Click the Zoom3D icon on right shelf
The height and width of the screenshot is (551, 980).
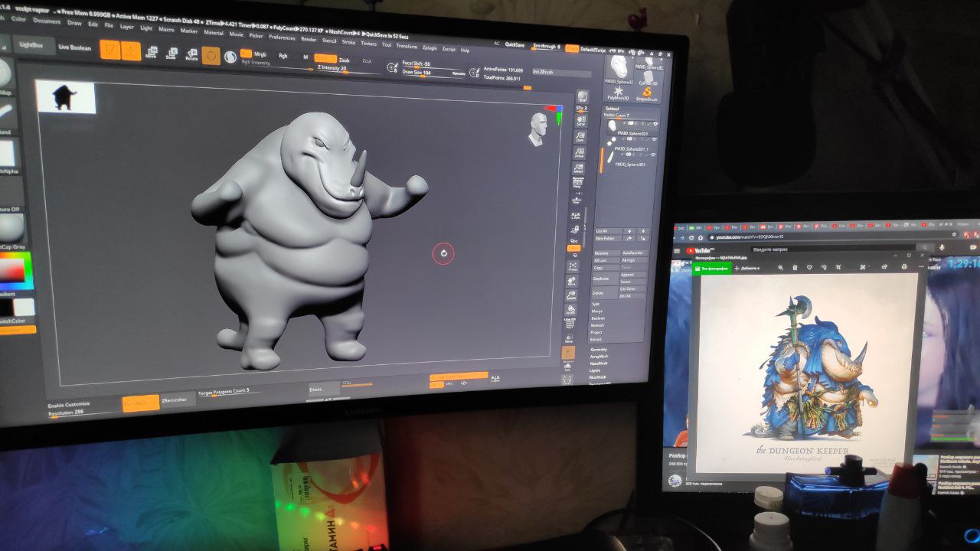[x=572, y=296]
